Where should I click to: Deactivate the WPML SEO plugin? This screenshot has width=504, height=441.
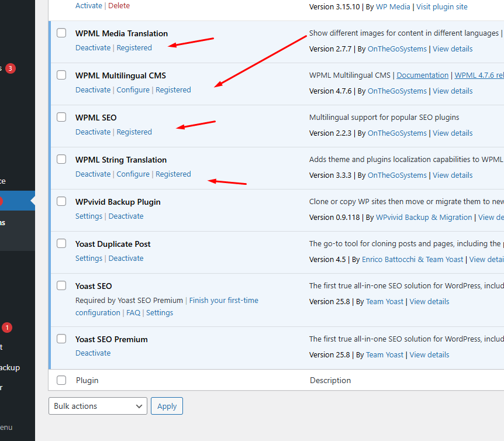[x=93, y=132]
